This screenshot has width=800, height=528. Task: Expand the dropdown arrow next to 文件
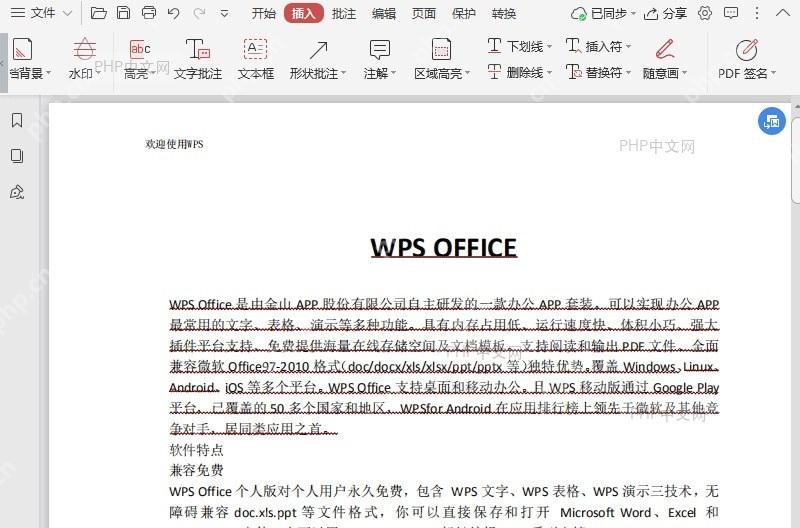tap(67, 13)
